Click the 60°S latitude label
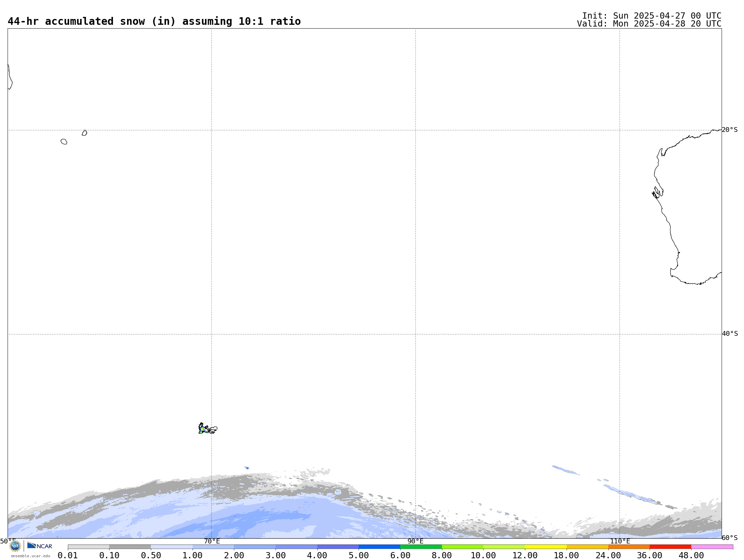The height and width of the screenshot is (560, 744). (x=730, y=538)
